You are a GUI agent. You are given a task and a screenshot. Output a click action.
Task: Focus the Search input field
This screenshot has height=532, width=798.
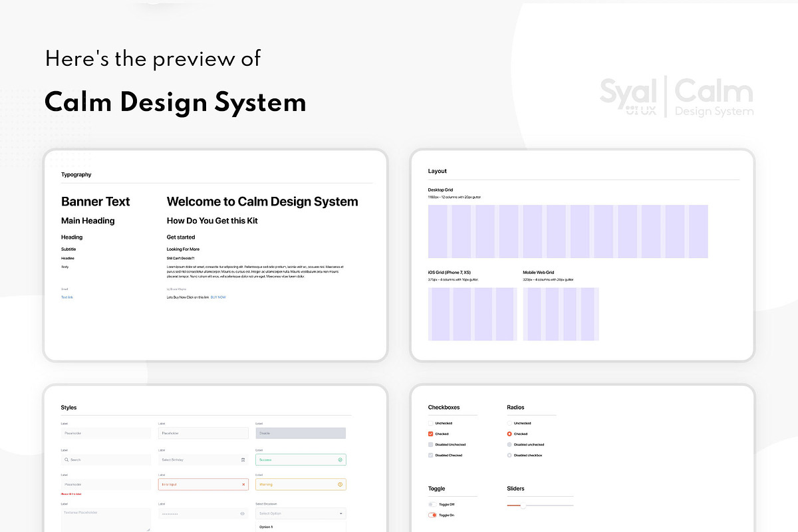pos(106,460)
